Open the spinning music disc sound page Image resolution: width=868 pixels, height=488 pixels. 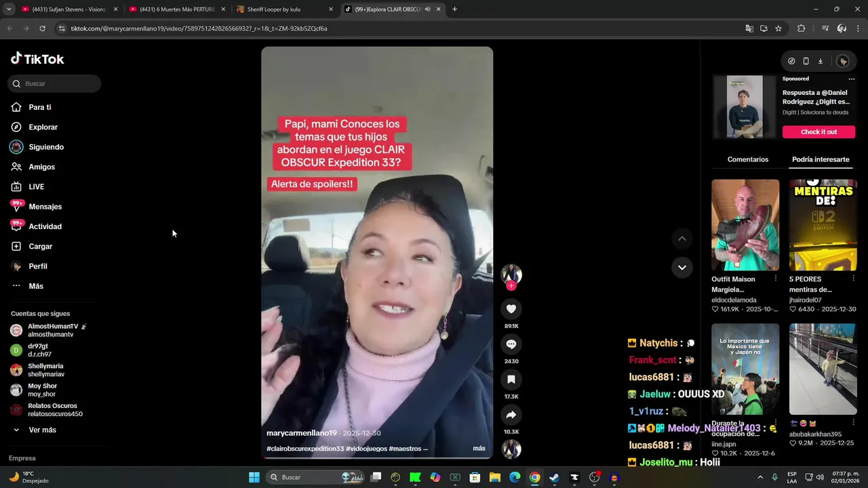tap(511, 449)
